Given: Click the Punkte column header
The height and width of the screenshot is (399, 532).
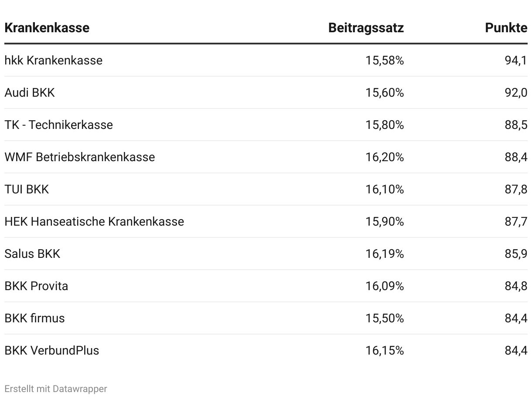Looking at the screenshot, I should point(506,28).
